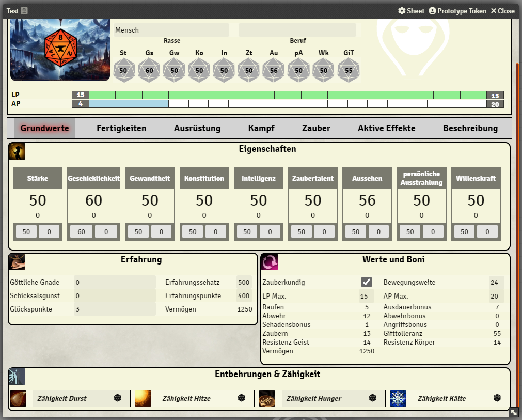Roll die for Zähigkeit Hunger

373,398
